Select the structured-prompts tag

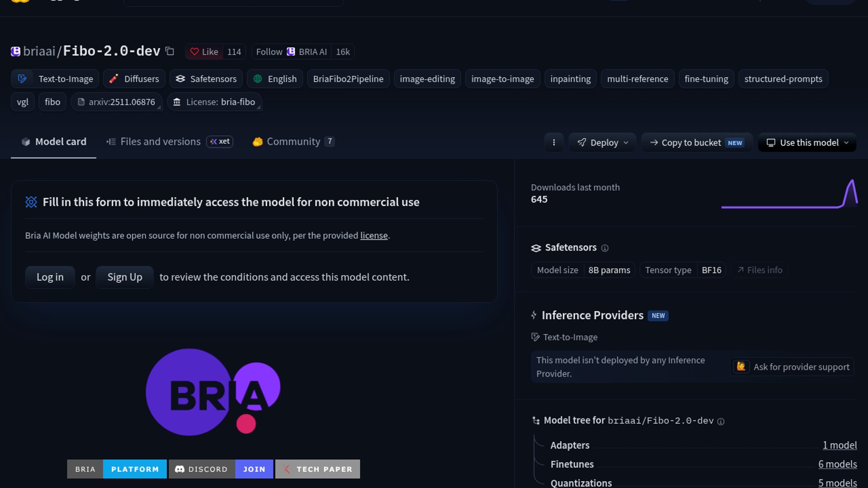point(783,79)
